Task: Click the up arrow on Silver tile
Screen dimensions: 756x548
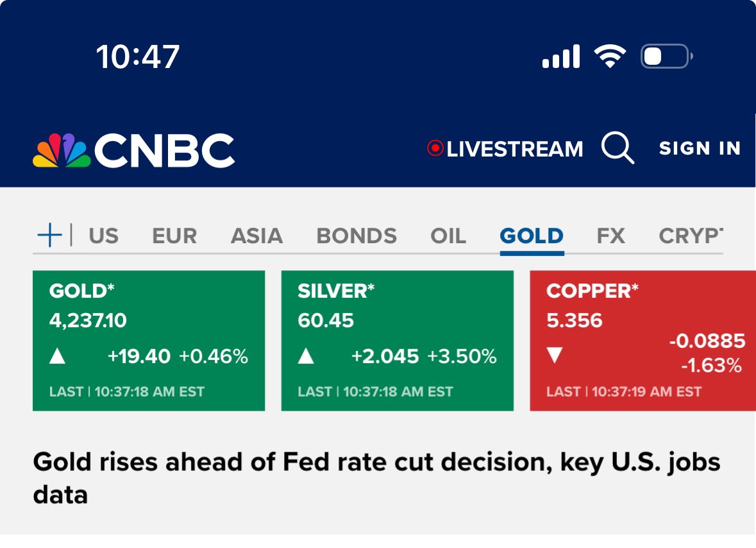Action: pyautogui.click(x=306, y=356)
